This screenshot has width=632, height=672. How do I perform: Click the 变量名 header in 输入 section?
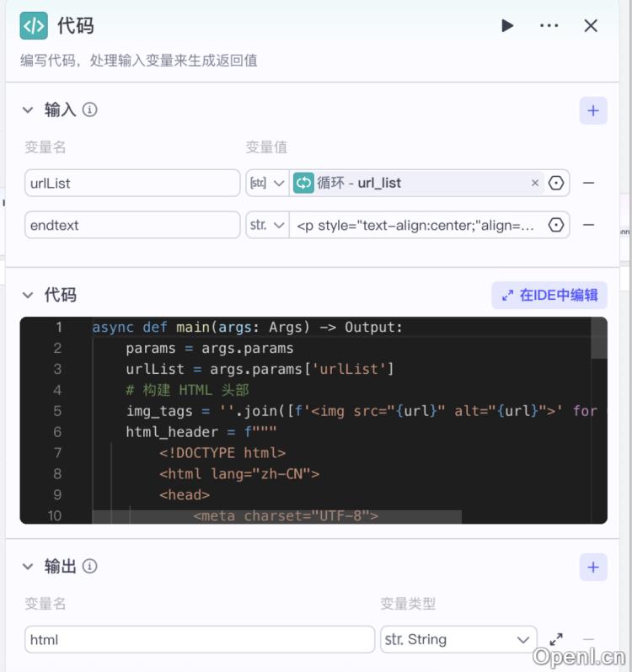(45, 147)
